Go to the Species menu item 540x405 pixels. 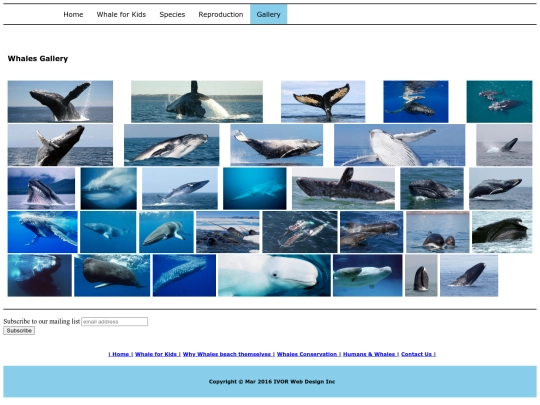(172, 14)
